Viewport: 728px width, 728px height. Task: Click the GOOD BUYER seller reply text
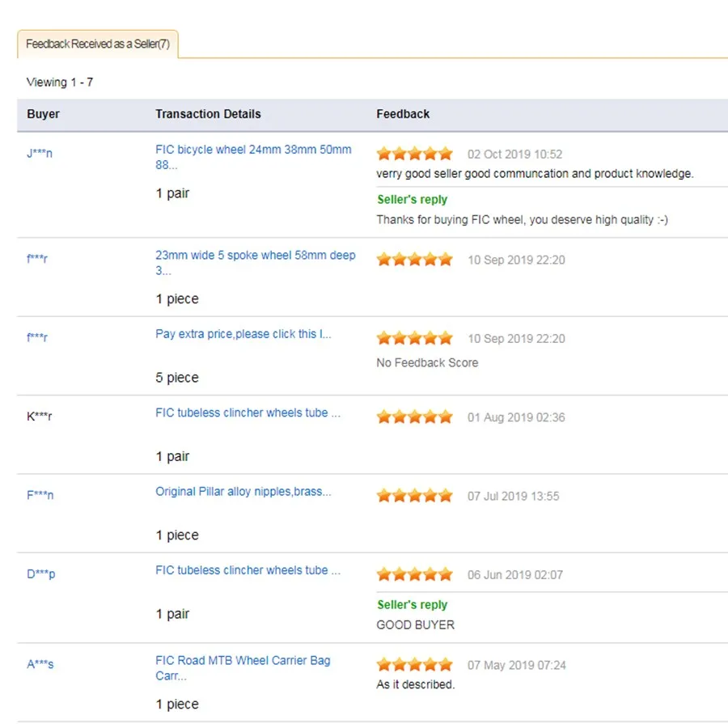pyautogui.click(x=416, y=625)
